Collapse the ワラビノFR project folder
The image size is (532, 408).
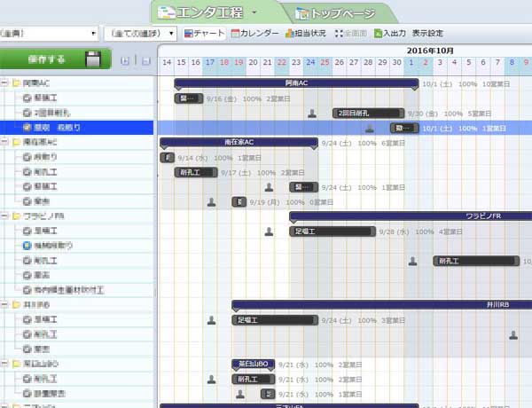tap(4, 216)
